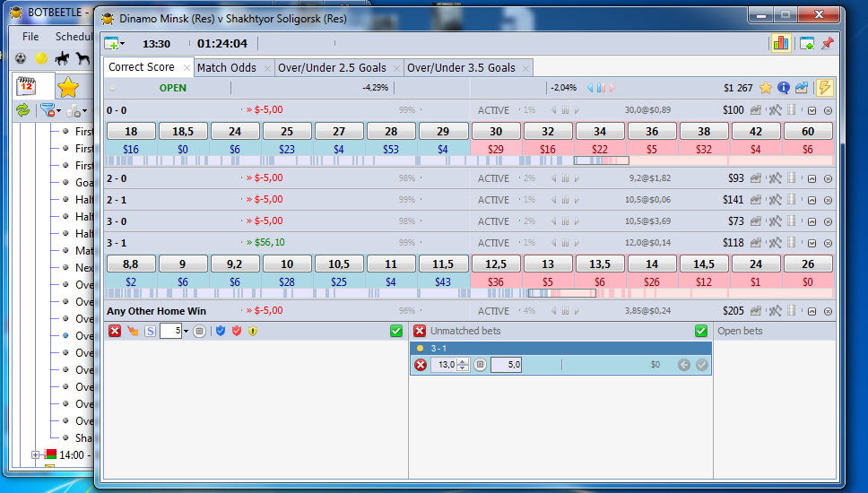The width and height of the screenshot is (868, 493).
Task: Remove the 3 - 1 selection with round x icon
Action: tap(829, 243)
